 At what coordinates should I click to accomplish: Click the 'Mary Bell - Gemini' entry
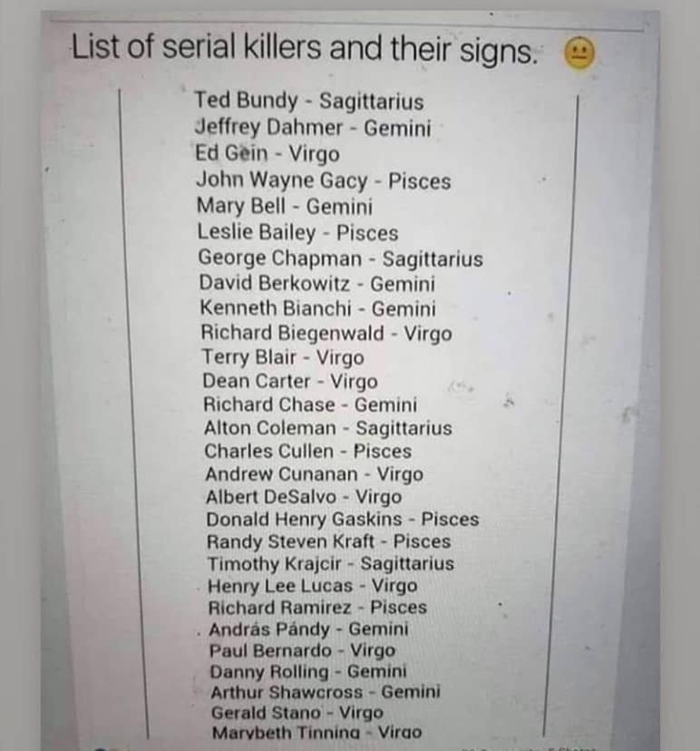285,207
